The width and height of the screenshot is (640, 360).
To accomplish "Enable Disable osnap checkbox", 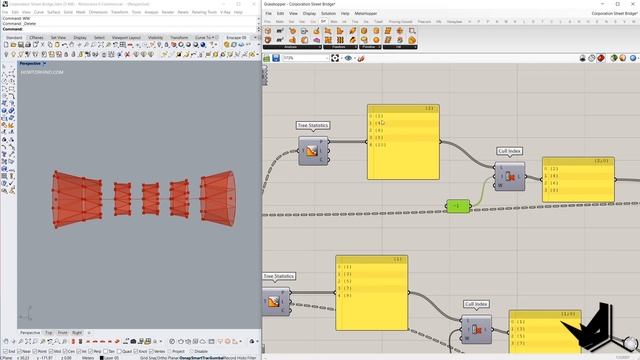I will [191, 351].
